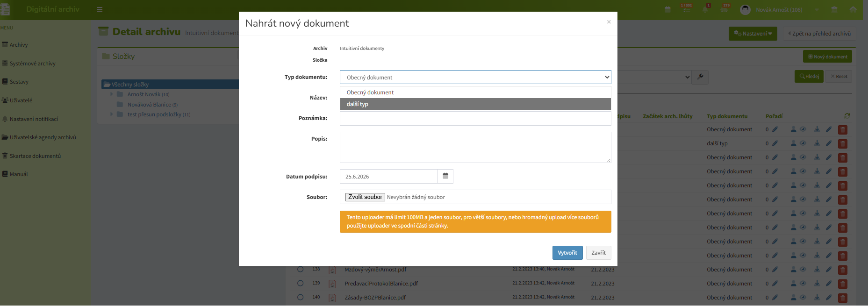Click Datum podpisu field showing 25.6.2026
868x306 pixels.
(389, 176)
